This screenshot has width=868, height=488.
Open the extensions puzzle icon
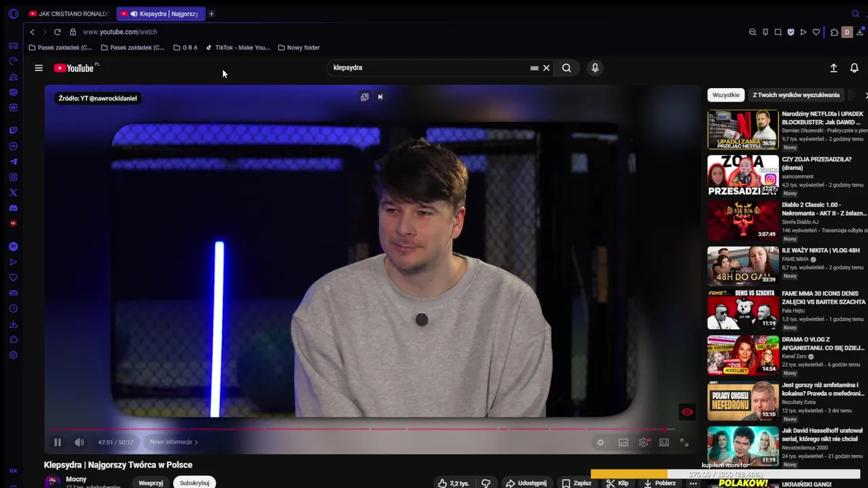[x=835, y=32]
